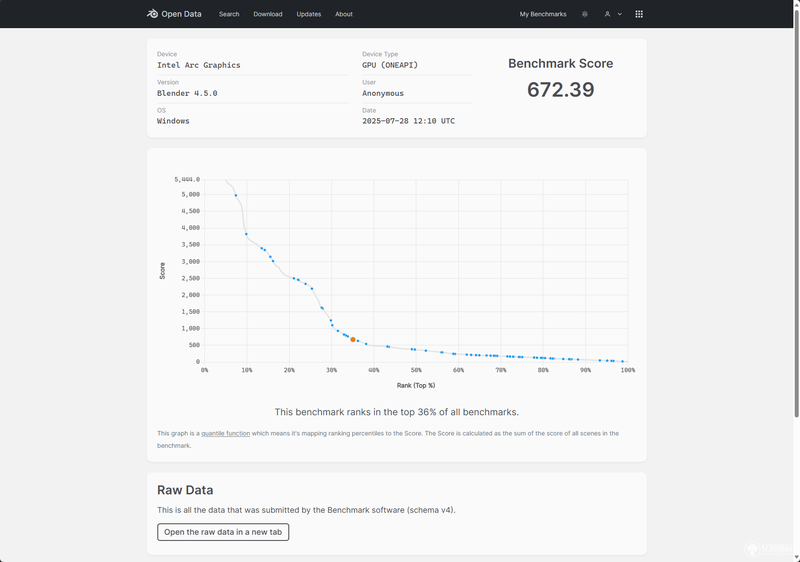This screenshot has height=562, width=800.
Task: Click Open the raw data in a new tab
Action: point(223,532)
